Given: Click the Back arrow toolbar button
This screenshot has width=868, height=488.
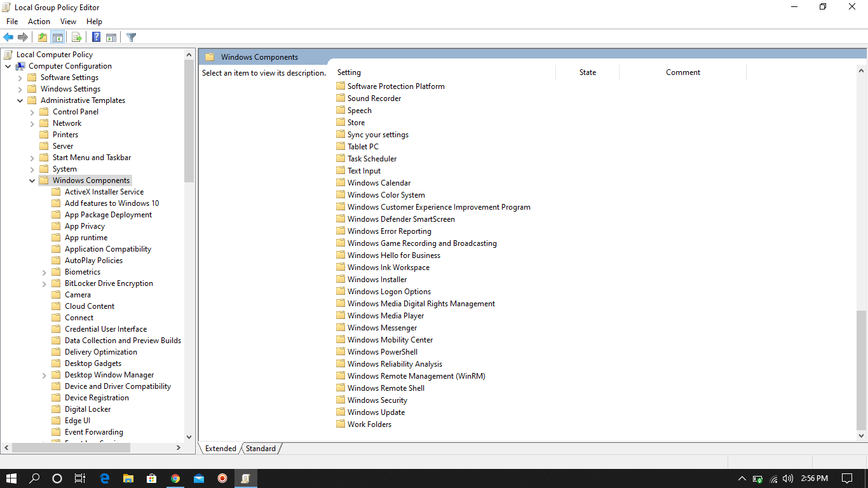Looking at the screenshot, I should tap(8, 37).
